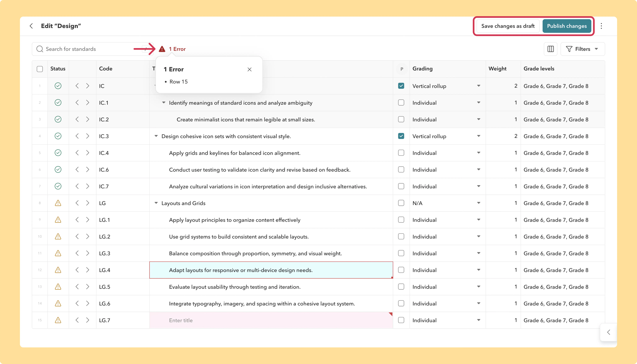Outdent row IC.2 with left arrow
Viewport: 637px width, 364px height.
77,120
